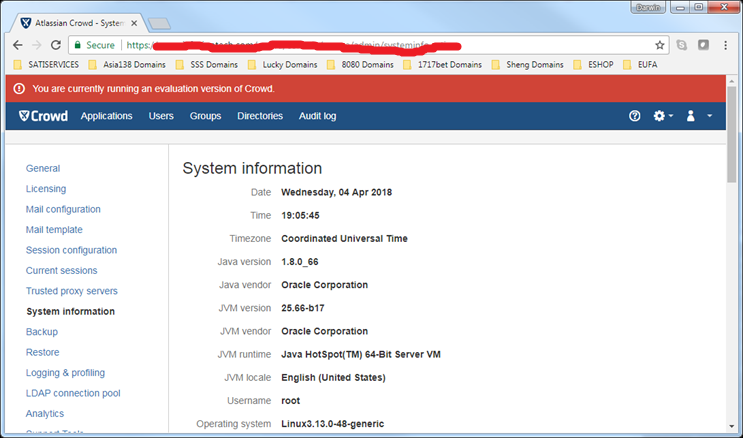Image resolution: width=743 pixels, height=438 pixels.
Task: Click the Username value root
Action: tap(290, 401)
